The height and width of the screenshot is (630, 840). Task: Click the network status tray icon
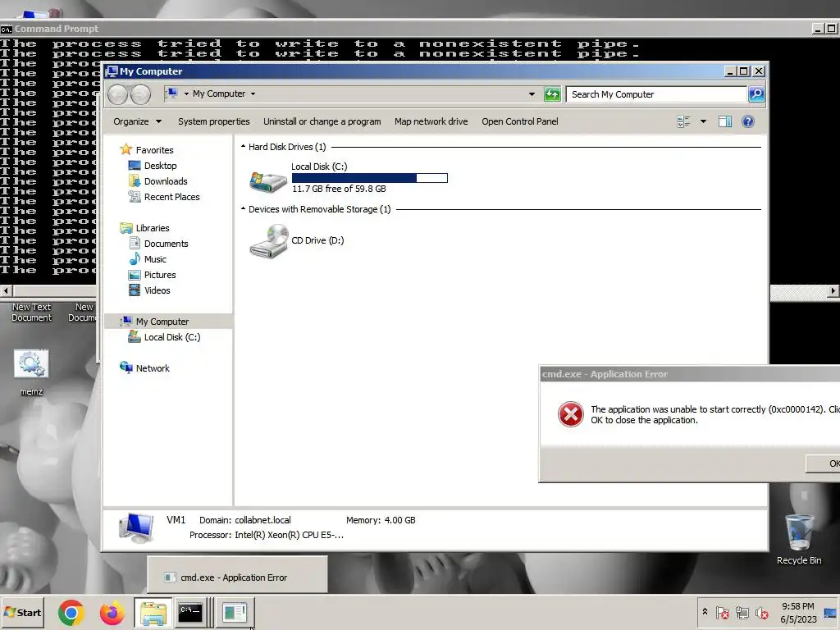(x=742, y=612)
